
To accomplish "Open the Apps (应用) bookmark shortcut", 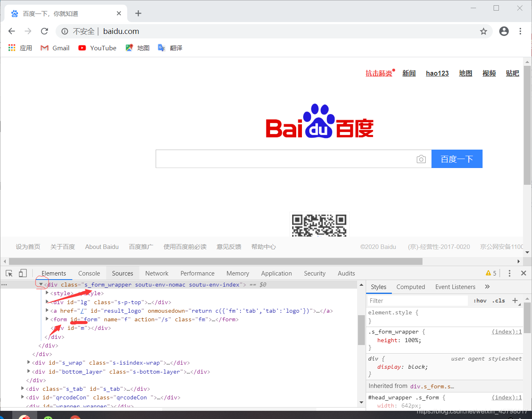I will (x=20, y=48).
